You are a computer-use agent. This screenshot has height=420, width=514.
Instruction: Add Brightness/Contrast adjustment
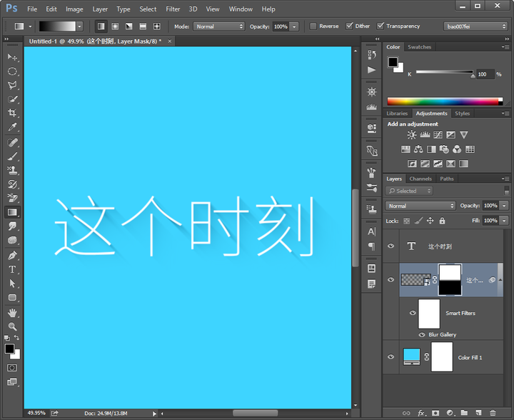tap(412, 135)
